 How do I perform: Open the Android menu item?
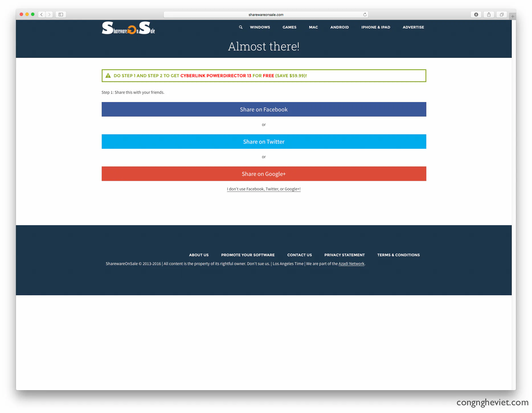pyautogui.click(x=339, y=27)
